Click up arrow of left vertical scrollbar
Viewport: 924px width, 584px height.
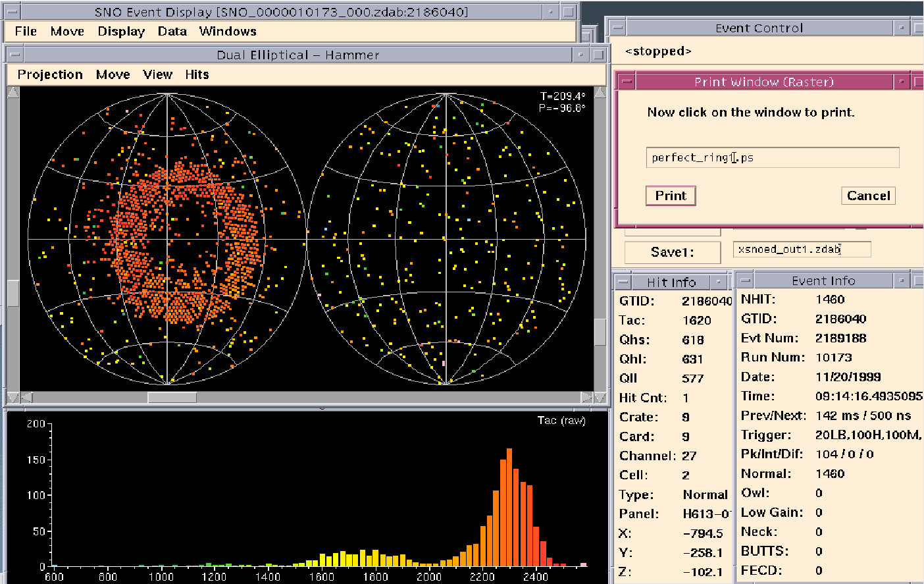coord(13,93)
